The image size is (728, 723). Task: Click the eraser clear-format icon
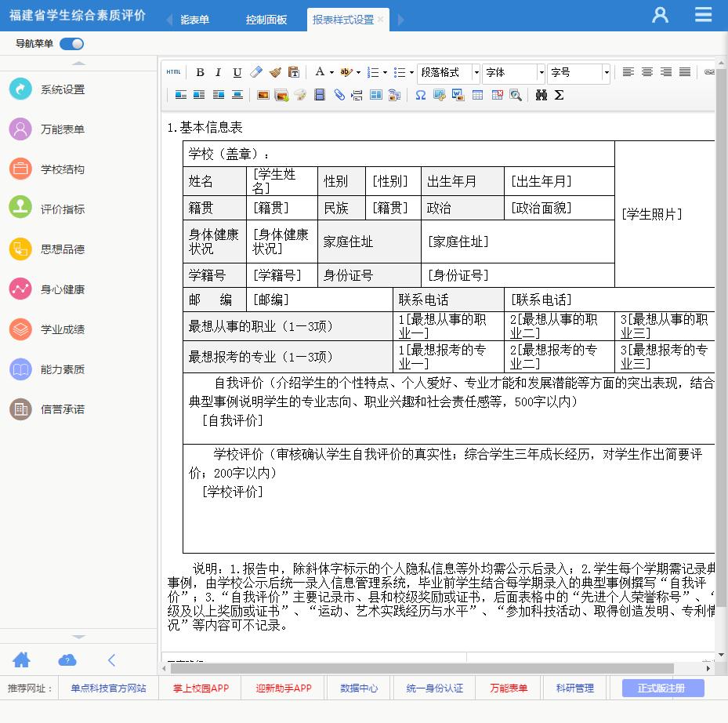tap(256, 72)
